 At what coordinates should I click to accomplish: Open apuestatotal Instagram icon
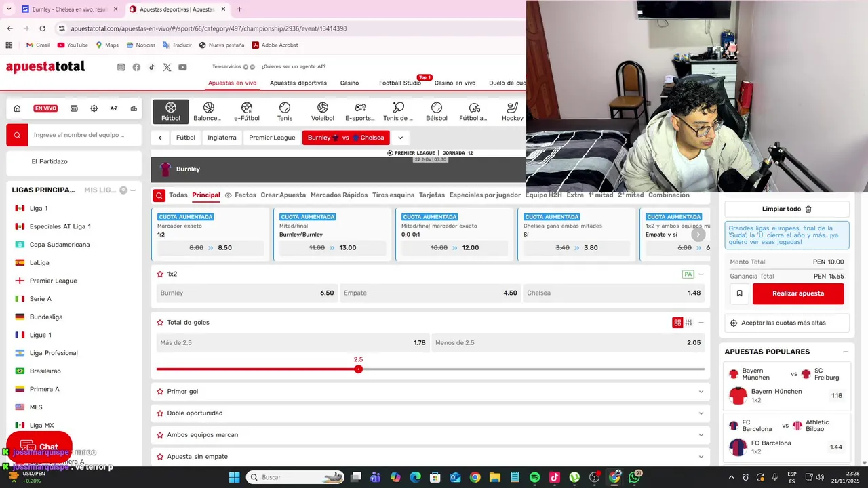[x=121, y=67]
